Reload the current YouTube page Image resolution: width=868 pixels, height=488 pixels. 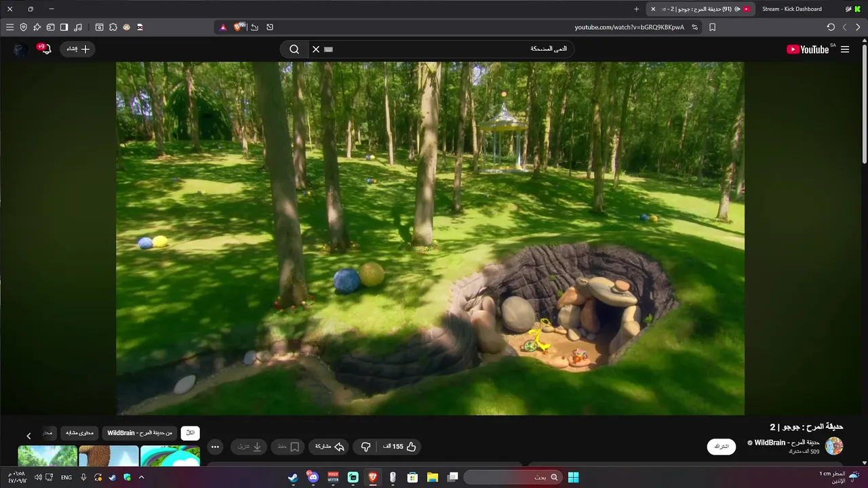(831, 27)
